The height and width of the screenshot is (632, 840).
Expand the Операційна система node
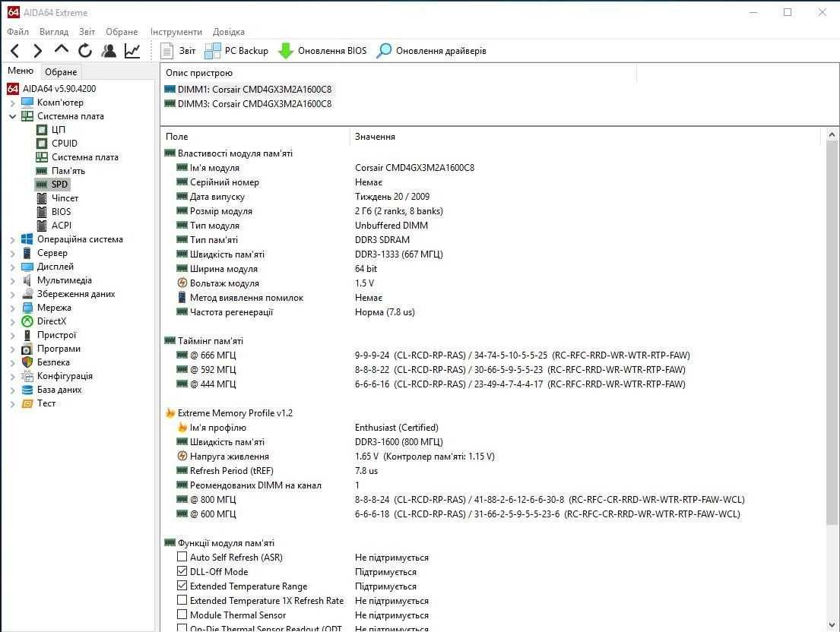[12, 240]
